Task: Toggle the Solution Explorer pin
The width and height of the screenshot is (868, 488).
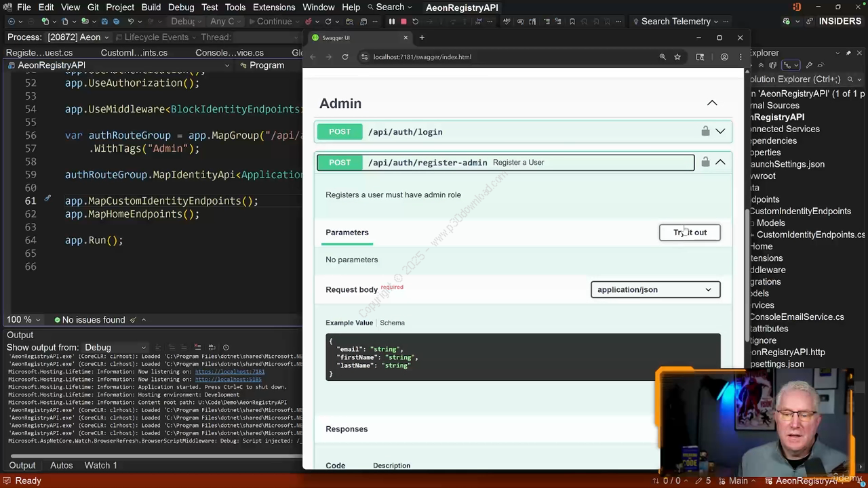Action: coord(848,53)
